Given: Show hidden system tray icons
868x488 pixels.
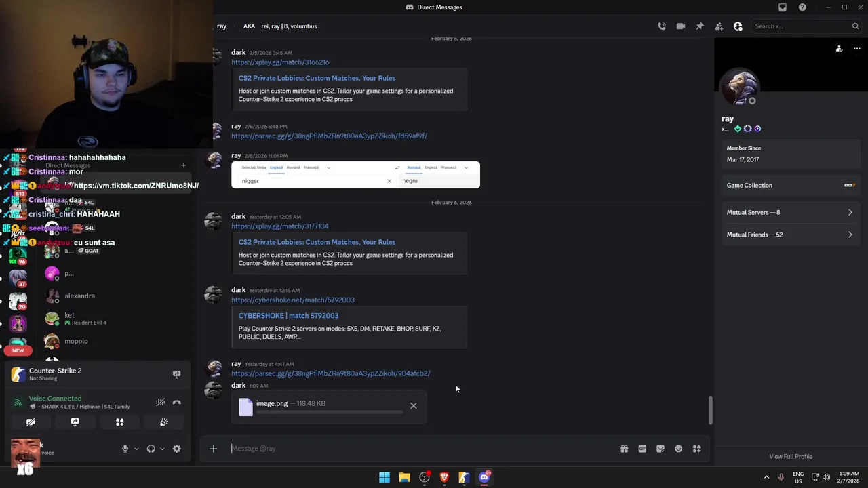Looking at the screenshot, I should [767, 477].
